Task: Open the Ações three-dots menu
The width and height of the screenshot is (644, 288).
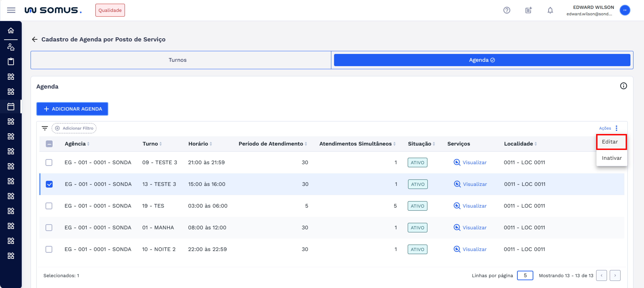Action: (616, 128)
